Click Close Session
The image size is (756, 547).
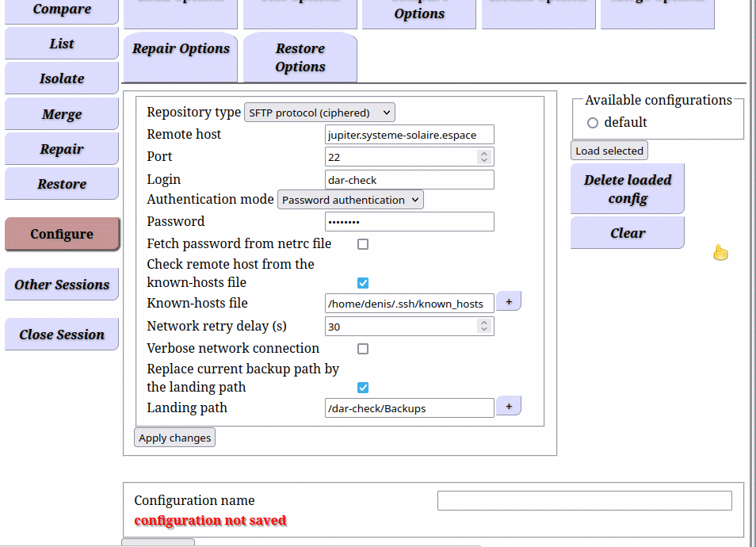62,335
